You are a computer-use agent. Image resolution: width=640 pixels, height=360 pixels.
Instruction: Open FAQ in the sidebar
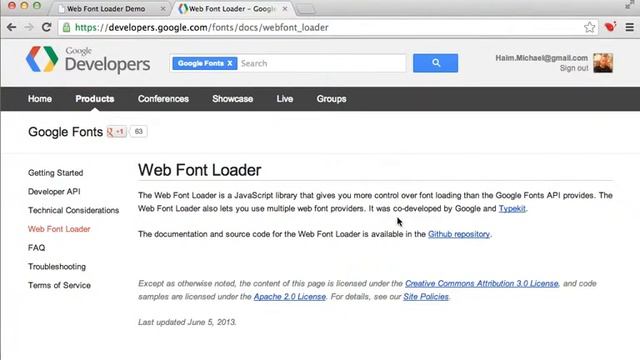[x=36, y=248]
